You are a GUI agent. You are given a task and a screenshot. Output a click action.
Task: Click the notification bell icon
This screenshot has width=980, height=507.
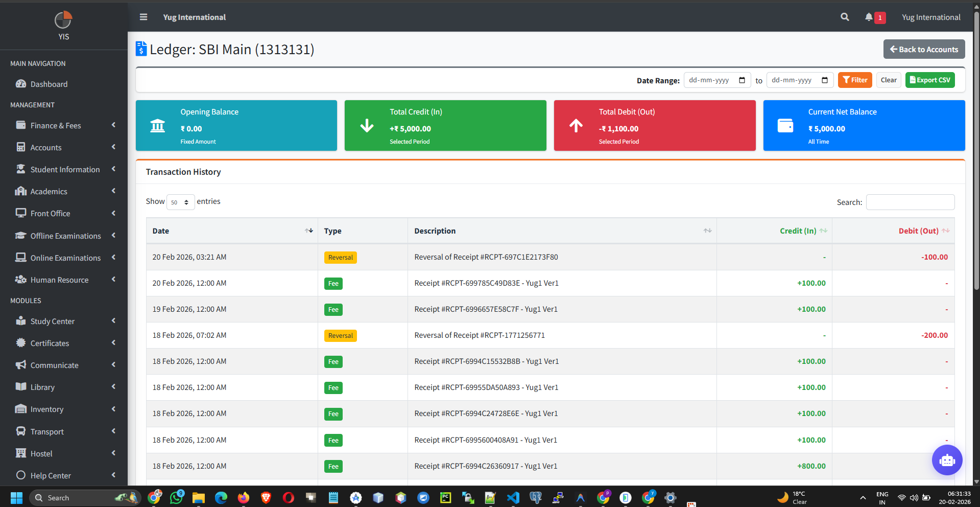point(869,17)
